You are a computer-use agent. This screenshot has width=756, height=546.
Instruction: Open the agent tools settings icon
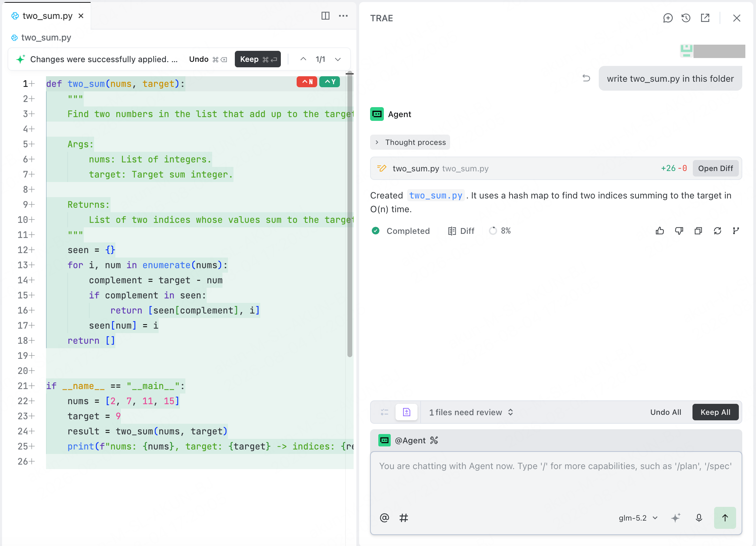point(434,440)
